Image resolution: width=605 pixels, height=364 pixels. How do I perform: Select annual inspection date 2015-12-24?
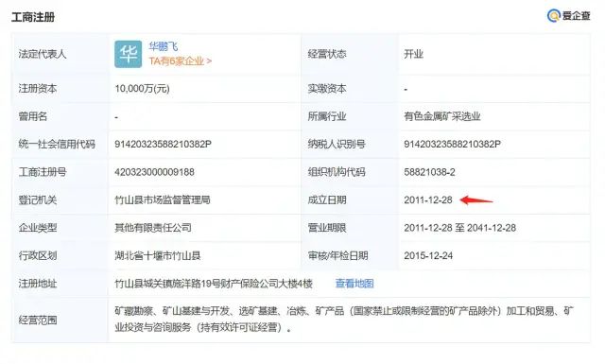tap(428, 255)
